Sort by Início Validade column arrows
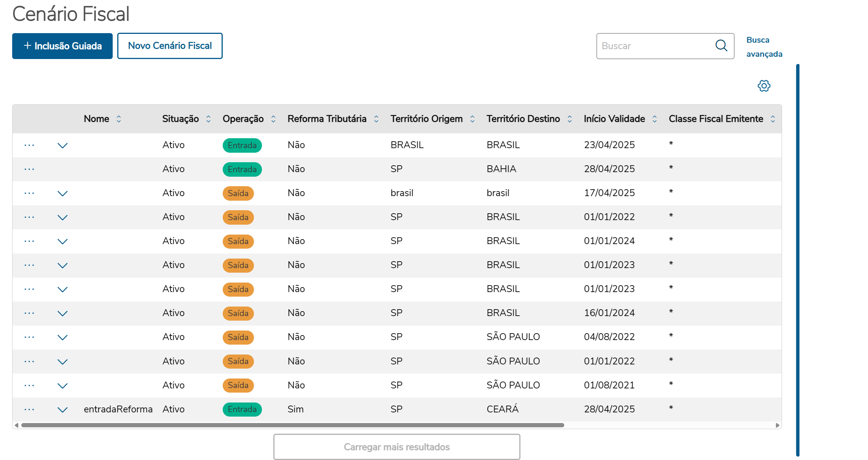Viewport: 868px width, 460px height. pos(654,119)
